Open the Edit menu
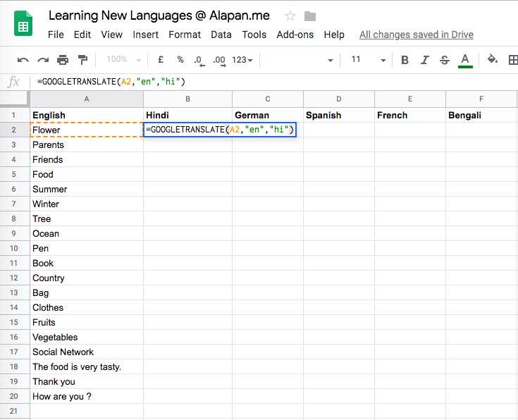 [82, 35]
